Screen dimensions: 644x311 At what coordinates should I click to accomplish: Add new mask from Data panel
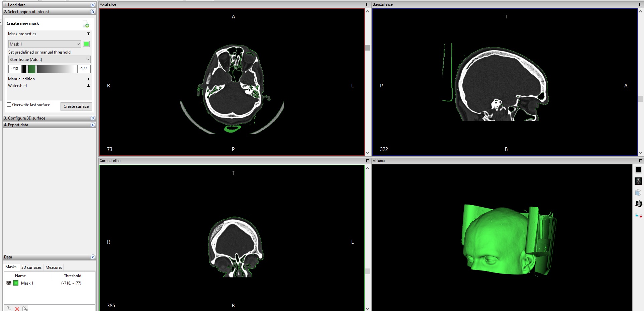(9, 309)
